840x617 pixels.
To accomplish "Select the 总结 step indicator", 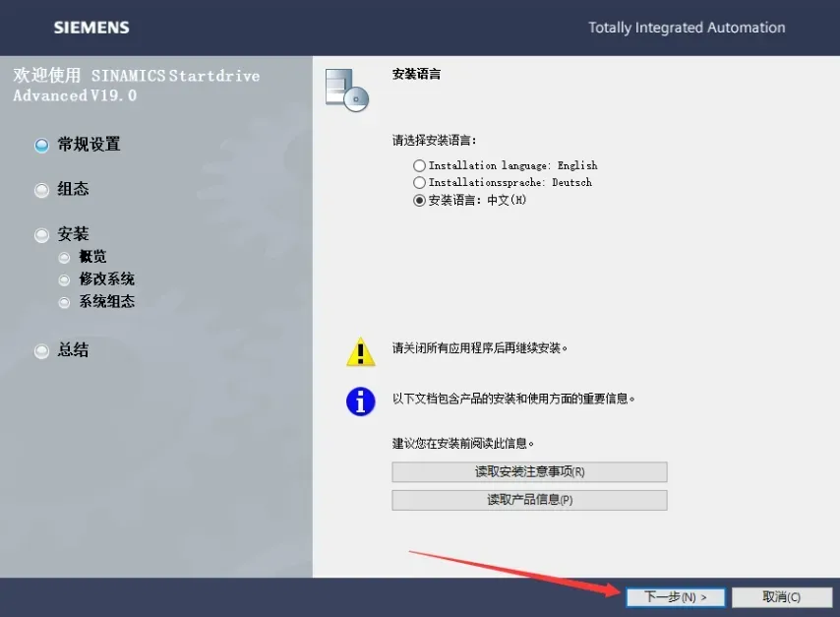I will (41, 351).
